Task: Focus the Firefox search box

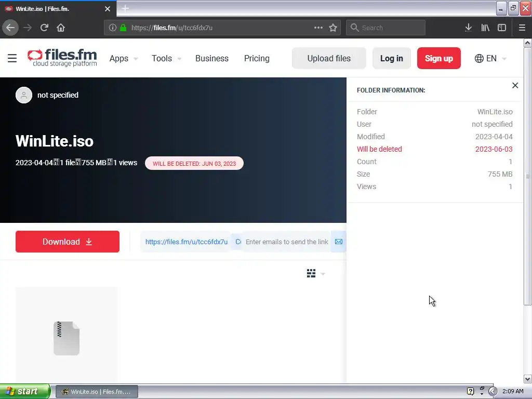Action: click(385, 28)
